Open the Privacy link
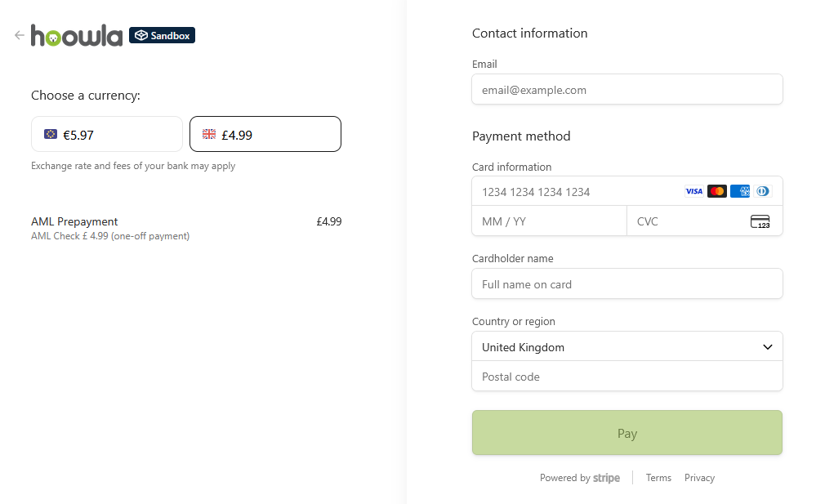This screenshot has width=816, height=504. click(699, 478)
